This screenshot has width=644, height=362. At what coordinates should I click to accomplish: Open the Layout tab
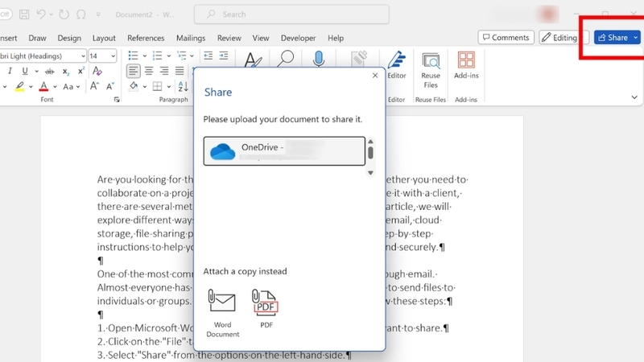[x=104, y=38]
